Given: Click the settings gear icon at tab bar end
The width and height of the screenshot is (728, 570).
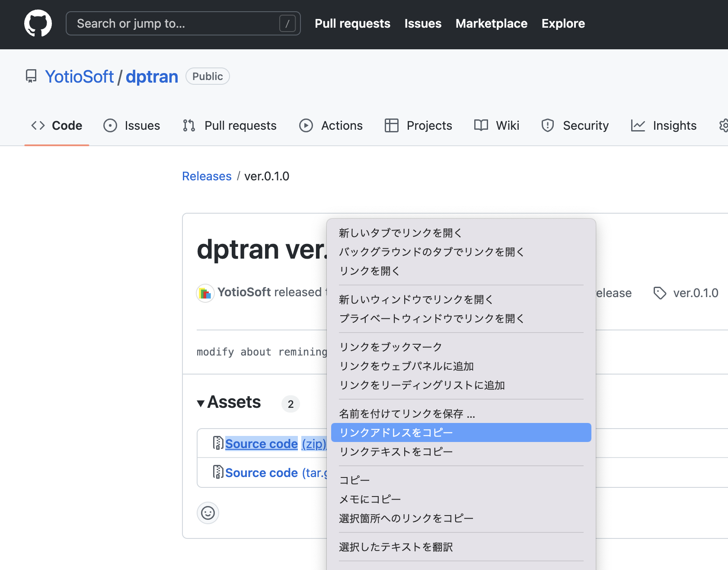Looking at the screenshot, I should click(724, 125).
